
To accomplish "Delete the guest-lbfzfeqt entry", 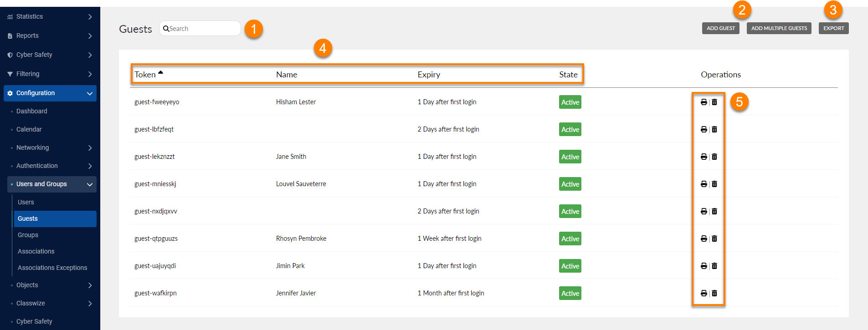I will pyautogui.click(x=714, y=129).
